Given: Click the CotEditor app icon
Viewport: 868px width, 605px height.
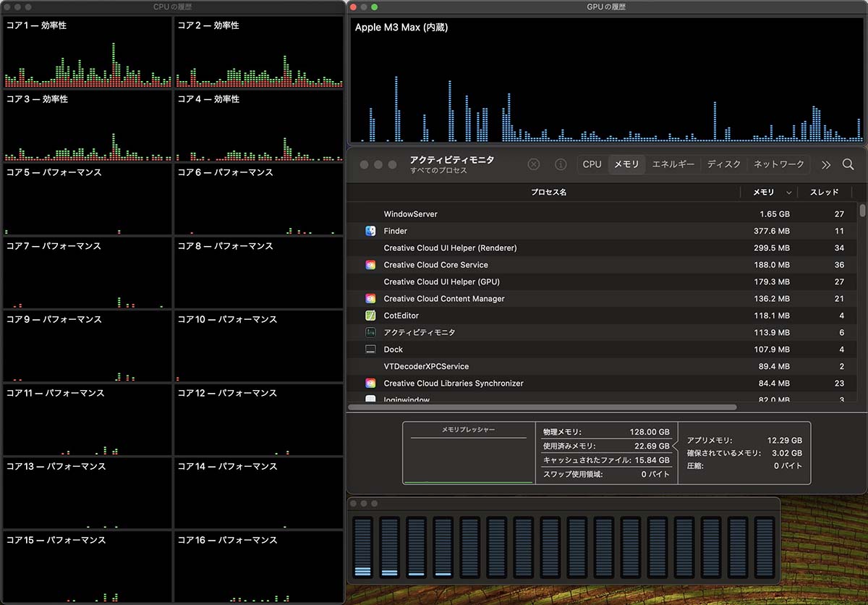Looking at the screenshot, I should pyautogui.click(x=370, y=316).
